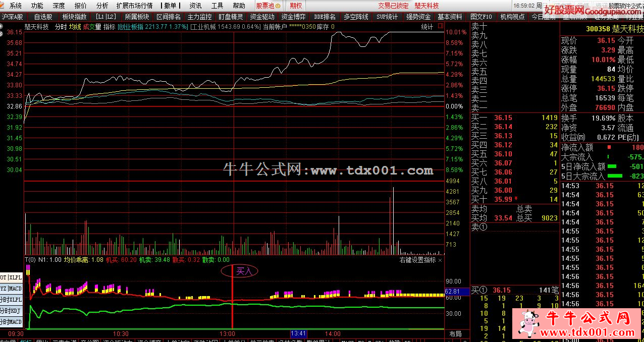Screen dimensions: 644x342
Task: Click stock code 300358 楚天科技 header
Action: tap(614, 29)
